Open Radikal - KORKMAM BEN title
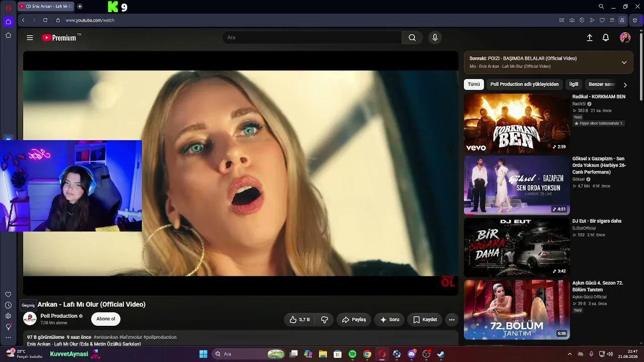This screenshot has height=362, width=644. coord(599,97)
